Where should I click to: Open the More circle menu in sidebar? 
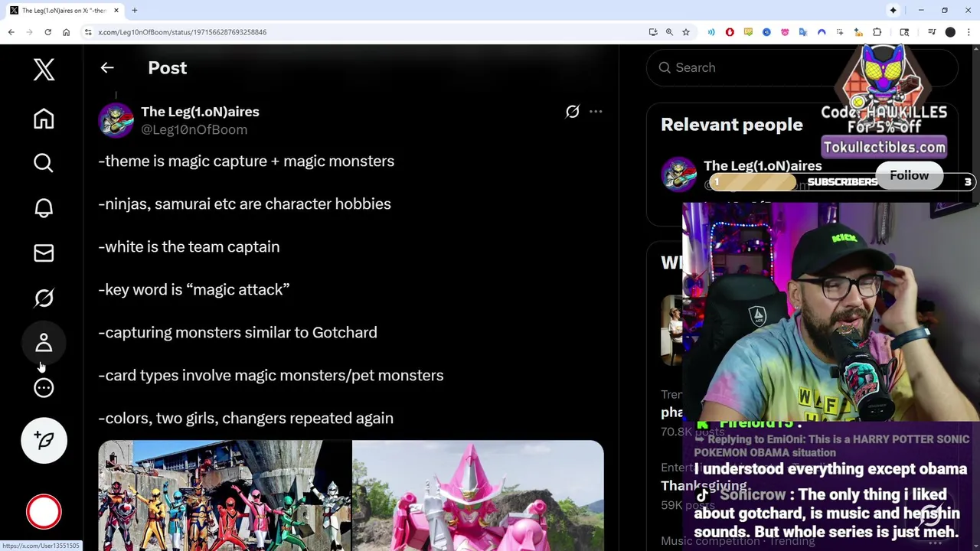[44, 388]
